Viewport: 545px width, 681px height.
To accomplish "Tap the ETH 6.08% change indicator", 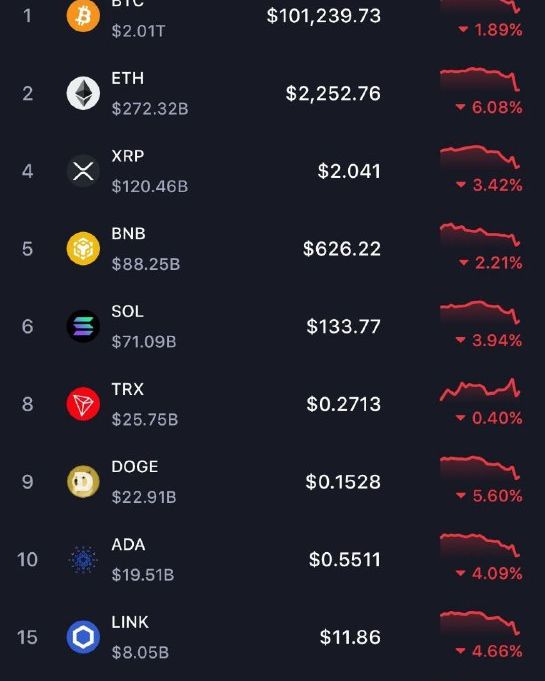I will point(489,107).
